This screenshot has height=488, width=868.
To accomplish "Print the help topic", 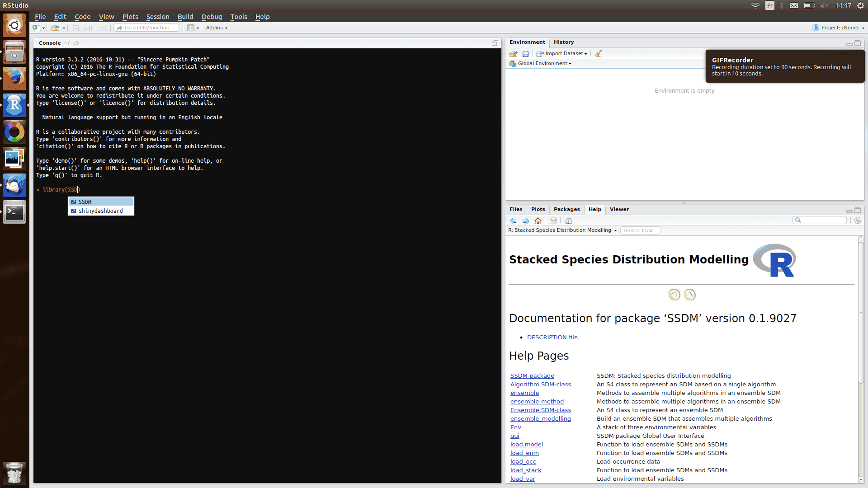I will point(553,221).
